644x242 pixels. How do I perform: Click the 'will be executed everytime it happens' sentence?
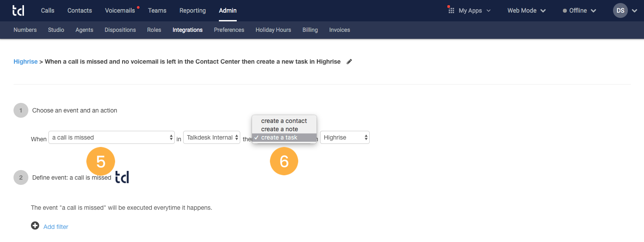(x=122, y=208)
